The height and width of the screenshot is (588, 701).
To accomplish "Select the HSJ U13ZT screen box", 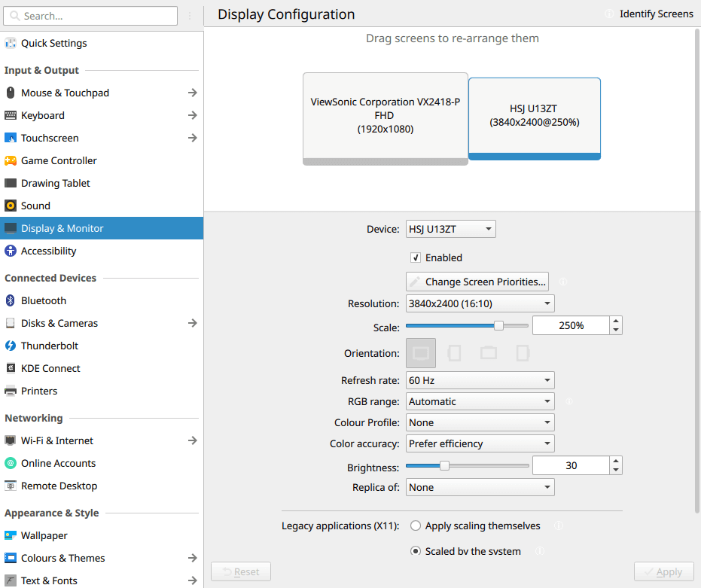I will (535, 118).
